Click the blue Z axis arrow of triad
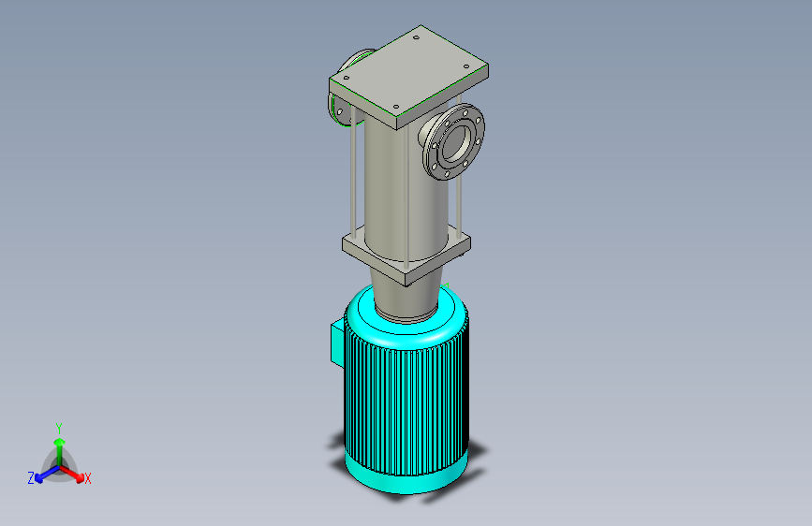The height and width of the screenshot is (526, 812). pos(45,475)
